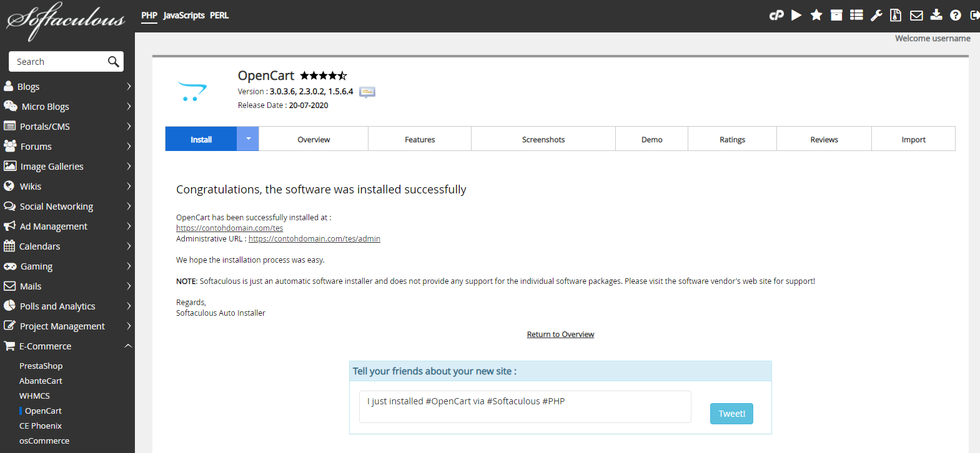Expand the Forums chevron
Viewport: 980px width, 453px height.
pos(129,146)
